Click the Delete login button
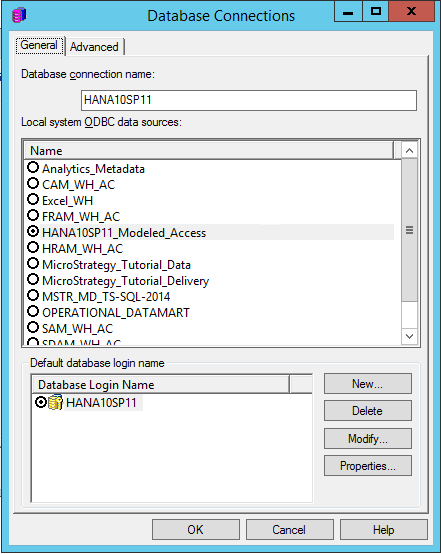The height and width of the screenshot is (554, 441). click(x=368, y=411)
